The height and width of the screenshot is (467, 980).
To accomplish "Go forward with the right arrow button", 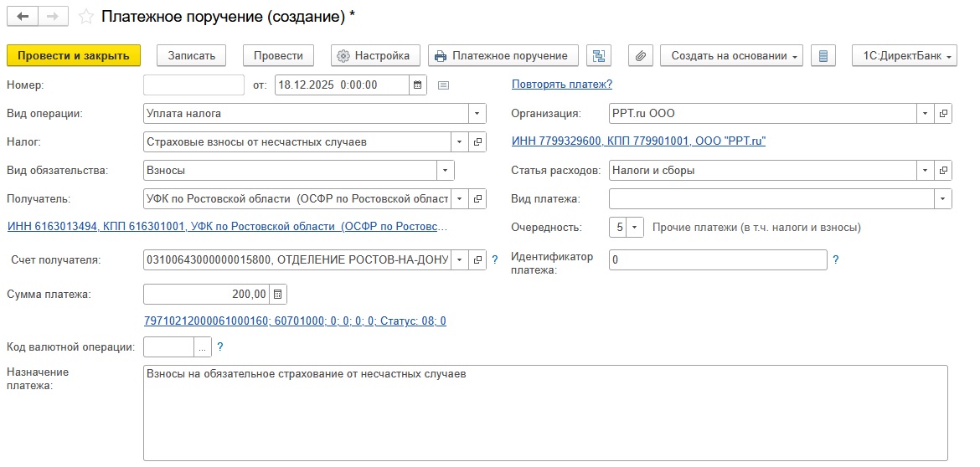I will click(x=53, y=17).
